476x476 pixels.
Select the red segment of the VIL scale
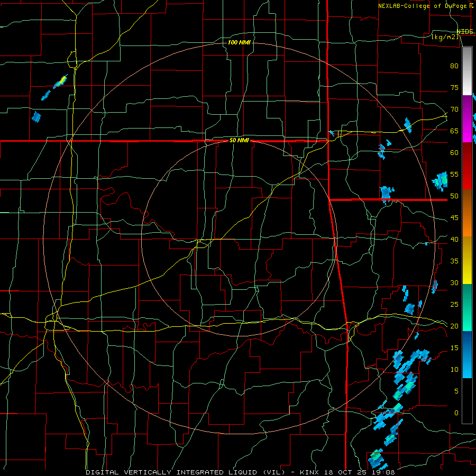467,166
